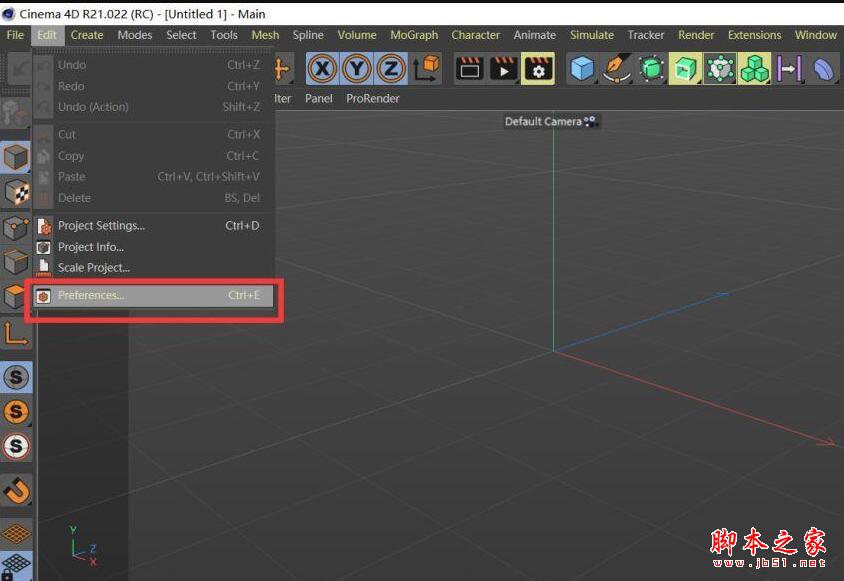Screen dimensions: 844x581
Task: Toggle the Y-axis lock
Action: 355,68
